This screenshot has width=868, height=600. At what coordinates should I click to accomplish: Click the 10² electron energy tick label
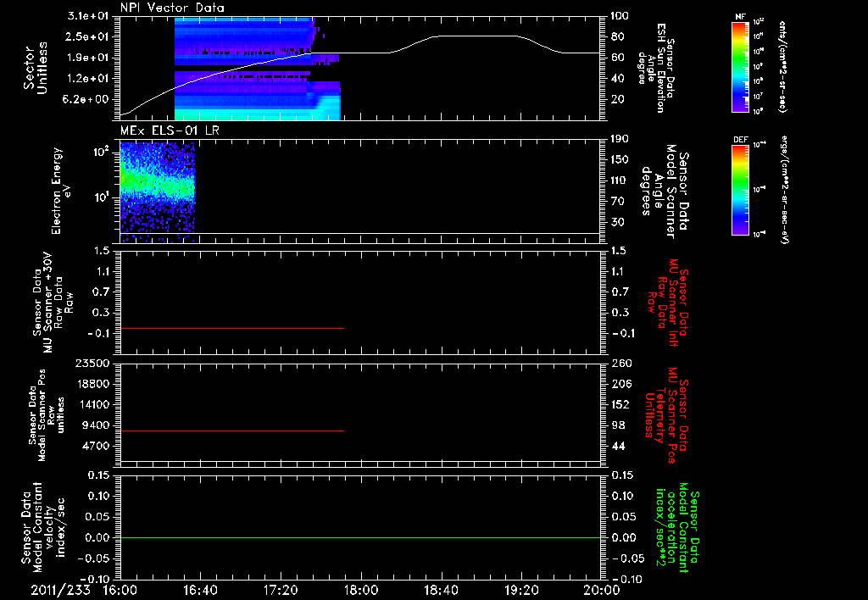click(x=100, y=151)
